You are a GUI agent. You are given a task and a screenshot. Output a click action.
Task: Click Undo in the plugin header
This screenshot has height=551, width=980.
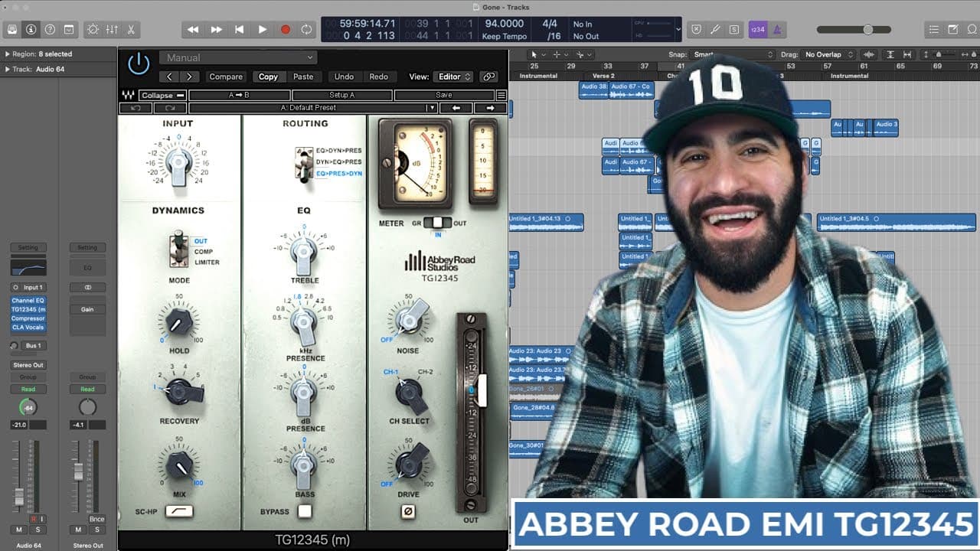(345, 77)
